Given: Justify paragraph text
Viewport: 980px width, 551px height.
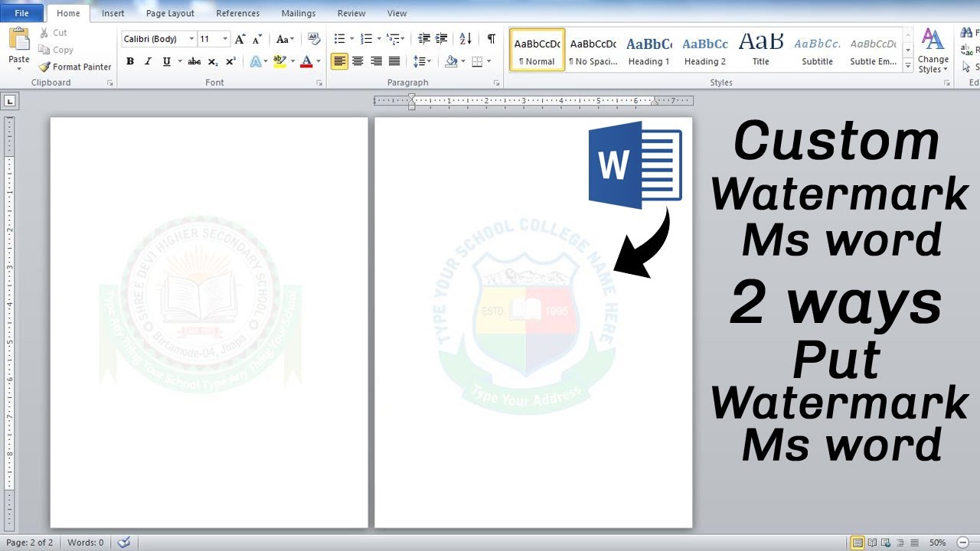Looking at the screenshot, I should click(x=394, y=61).
